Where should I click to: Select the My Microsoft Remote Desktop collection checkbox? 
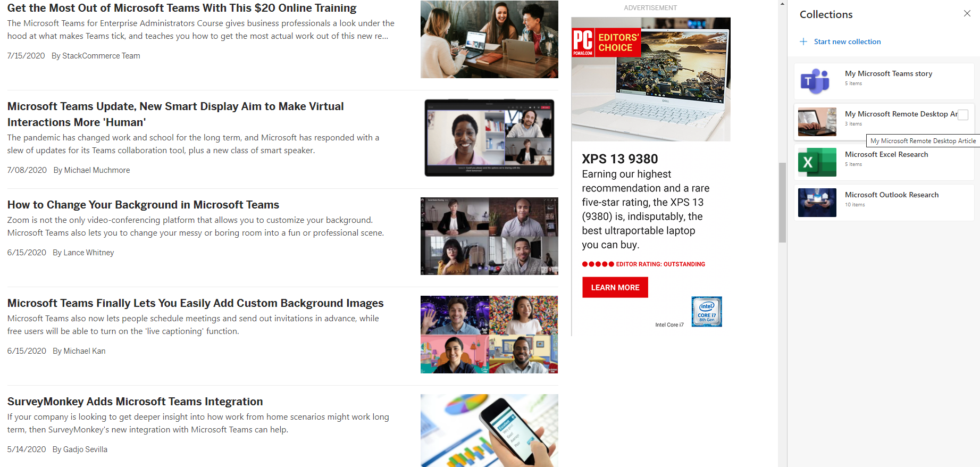(963, 114)
